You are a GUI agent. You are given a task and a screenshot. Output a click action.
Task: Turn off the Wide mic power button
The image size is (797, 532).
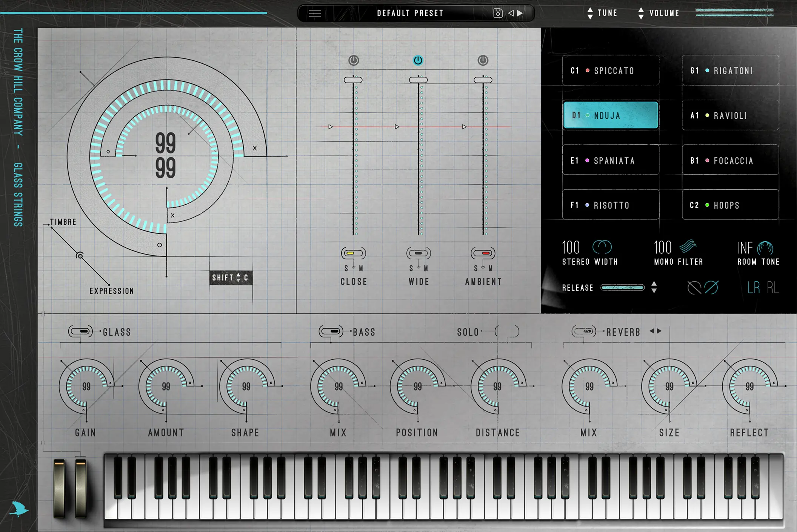418,60
